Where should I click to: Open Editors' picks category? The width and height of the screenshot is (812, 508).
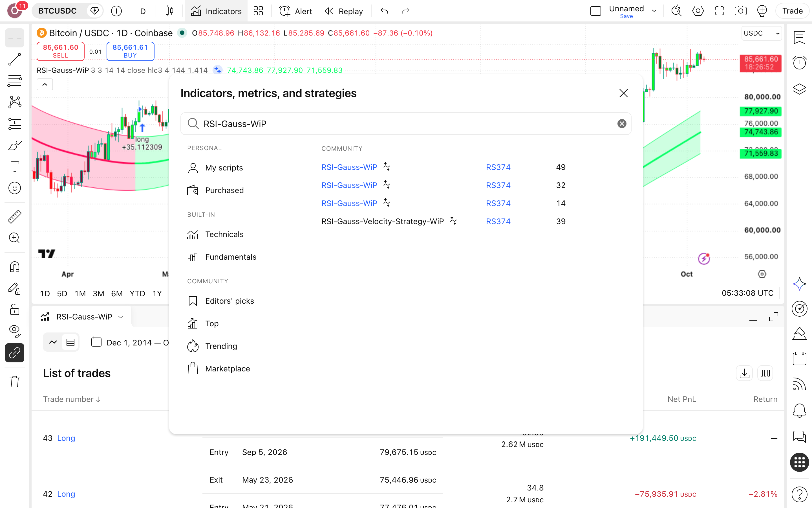tap(220, 301)
